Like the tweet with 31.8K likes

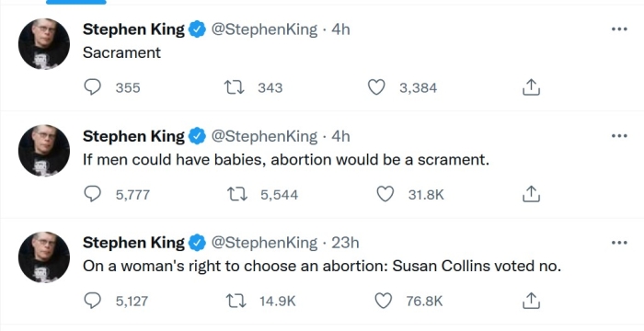click(385, 194)
